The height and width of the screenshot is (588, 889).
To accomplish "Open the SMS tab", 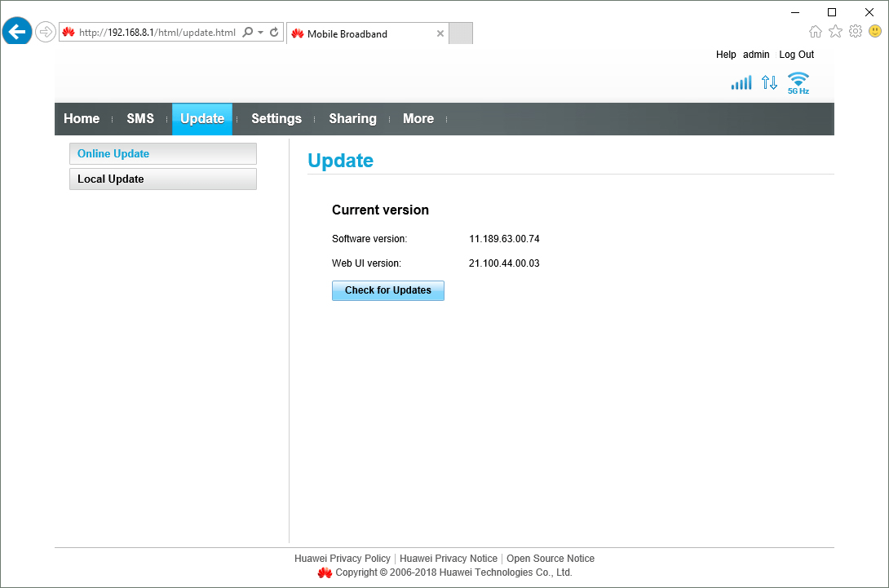I will click(139, 118).
